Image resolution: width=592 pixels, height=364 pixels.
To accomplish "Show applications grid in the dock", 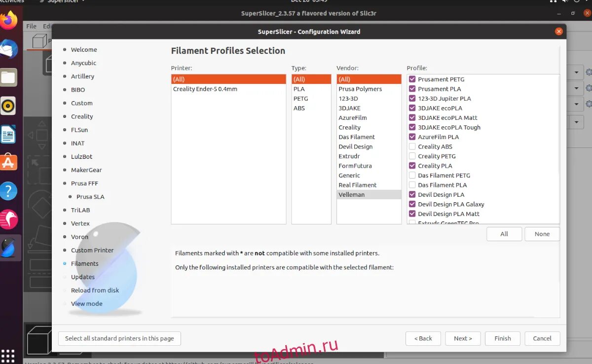I will point(9,355).
